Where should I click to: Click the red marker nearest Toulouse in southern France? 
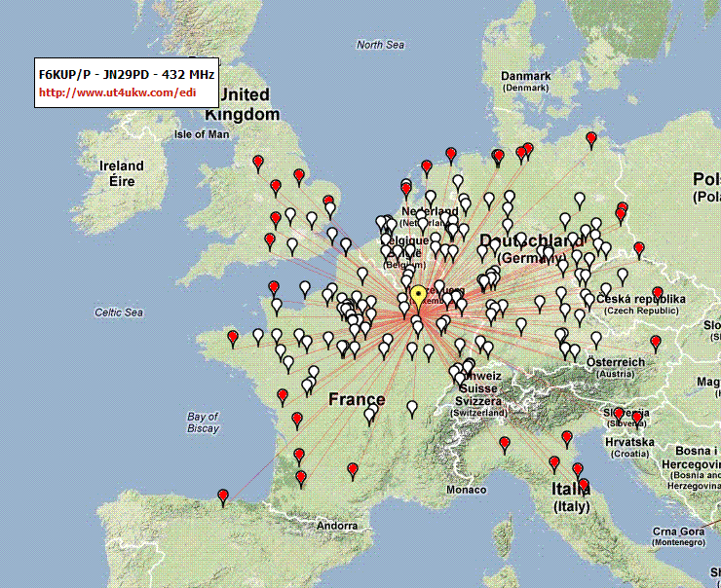(x=353, y=472)
